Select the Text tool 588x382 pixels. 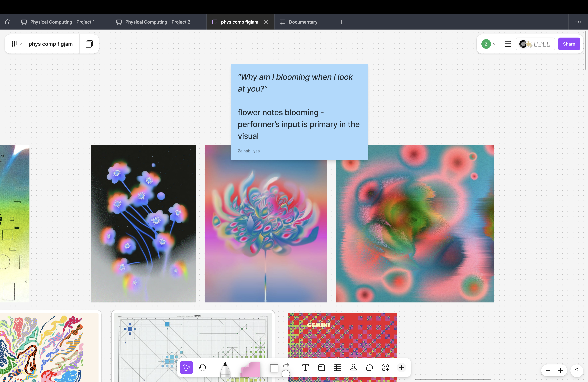tap(305, 368)
